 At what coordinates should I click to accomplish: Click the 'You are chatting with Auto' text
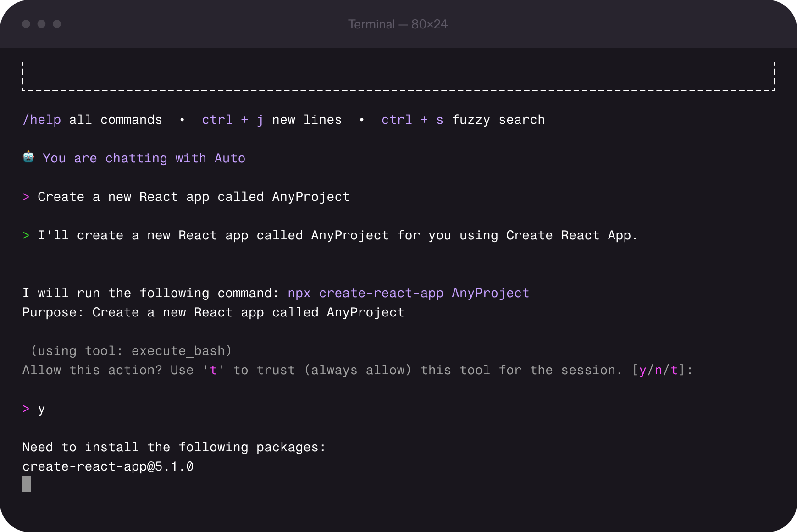144,158
